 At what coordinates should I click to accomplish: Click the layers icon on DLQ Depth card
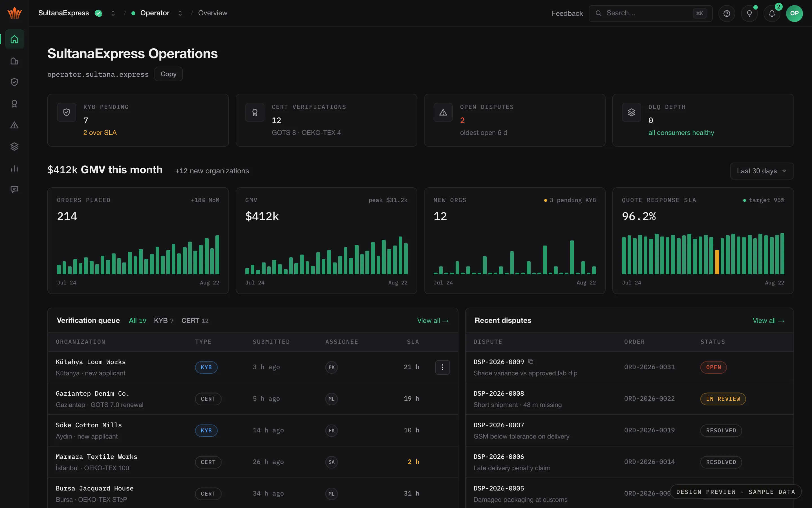coord(632,113)
